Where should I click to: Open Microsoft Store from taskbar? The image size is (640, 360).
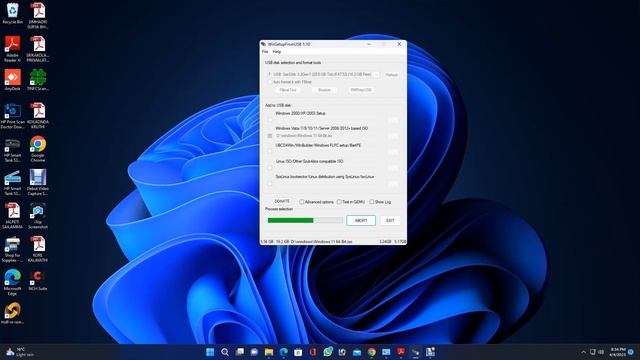tap(298, 352)
